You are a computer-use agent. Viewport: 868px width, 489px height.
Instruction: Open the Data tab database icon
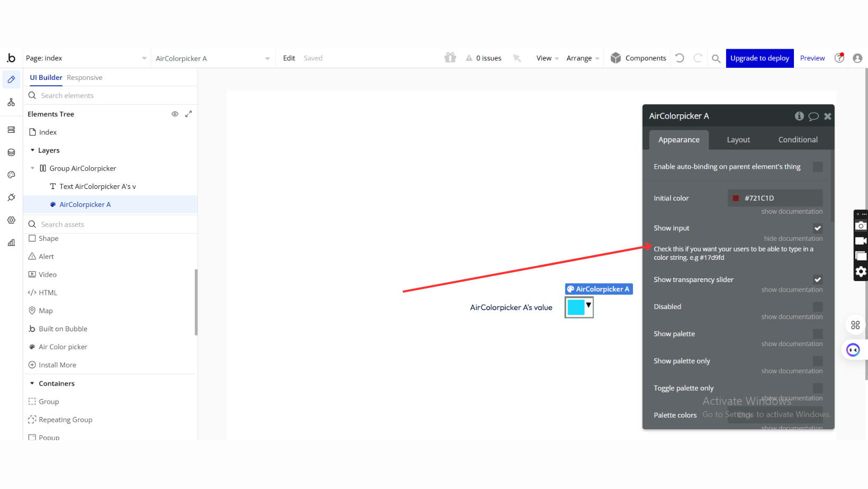click(x=11, y=152)
